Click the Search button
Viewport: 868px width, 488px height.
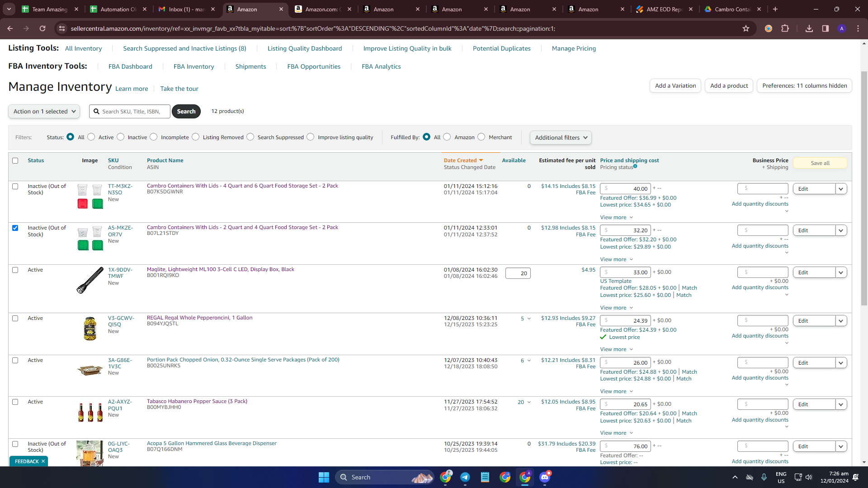pos(186,112)
